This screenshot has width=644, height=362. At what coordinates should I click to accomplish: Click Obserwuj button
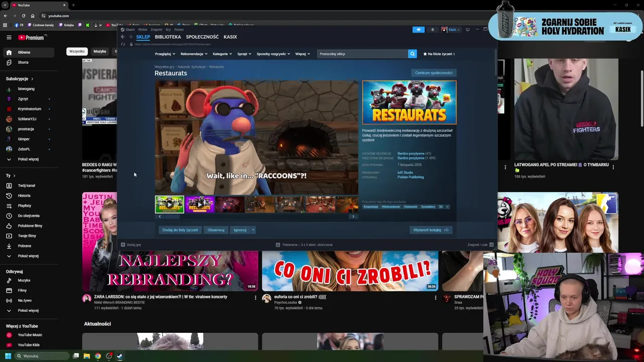pos(216,230)
